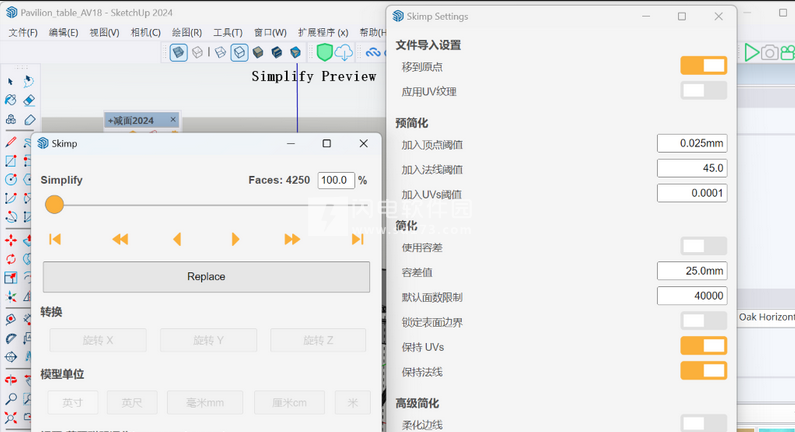Click the 旋转 X button

pos(98,340)
